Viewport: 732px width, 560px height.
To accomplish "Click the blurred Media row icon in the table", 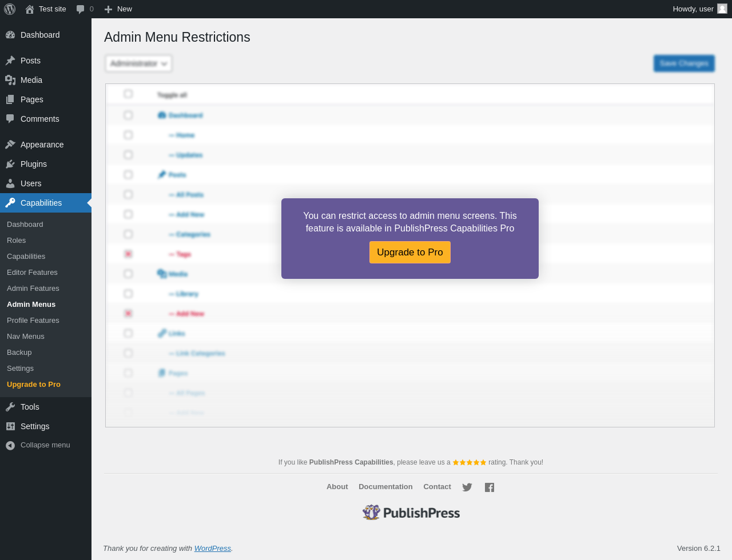I will (162, 274).
